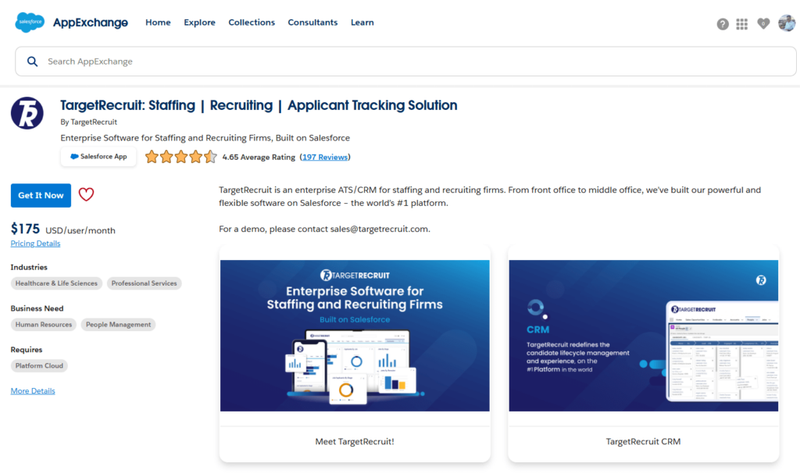Click the Business Need heading
The image size is (800, 473).
37,308
